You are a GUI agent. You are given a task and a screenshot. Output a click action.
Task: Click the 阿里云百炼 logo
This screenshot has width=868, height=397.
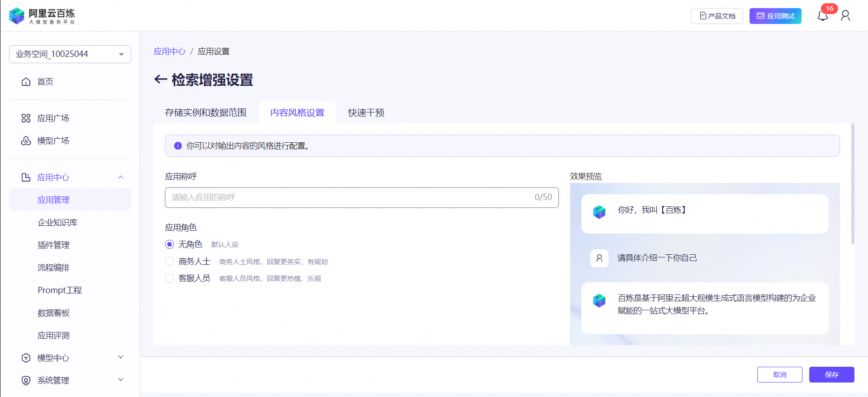[x=42, y=16]
